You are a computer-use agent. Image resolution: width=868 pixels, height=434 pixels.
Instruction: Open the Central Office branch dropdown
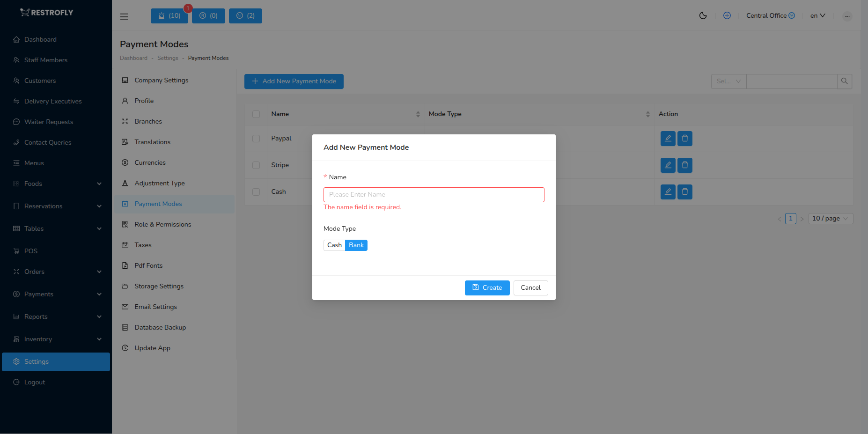coord(770,15)
